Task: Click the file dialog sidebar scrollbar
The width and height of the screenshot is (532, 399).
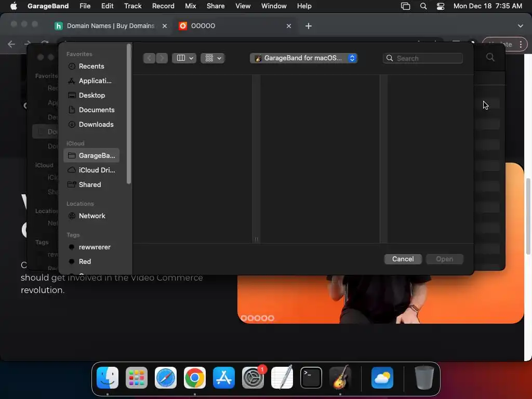Action: [x=129, y=114]
